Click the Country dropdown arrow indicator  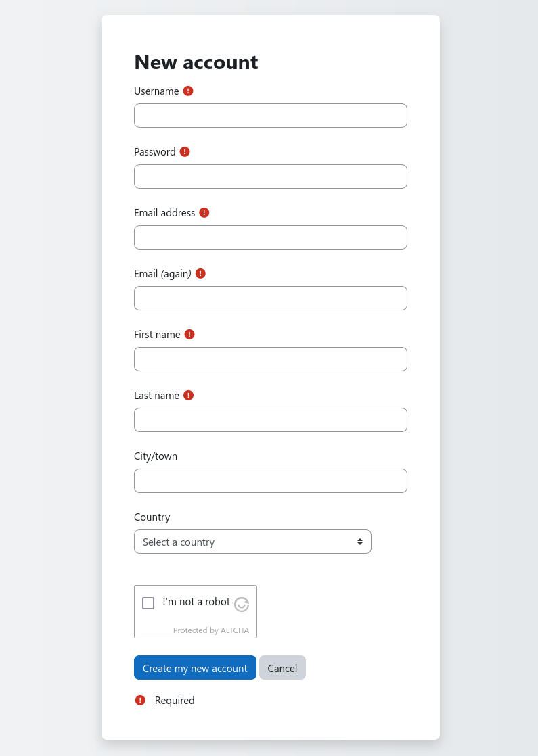(x=359, y=542)
